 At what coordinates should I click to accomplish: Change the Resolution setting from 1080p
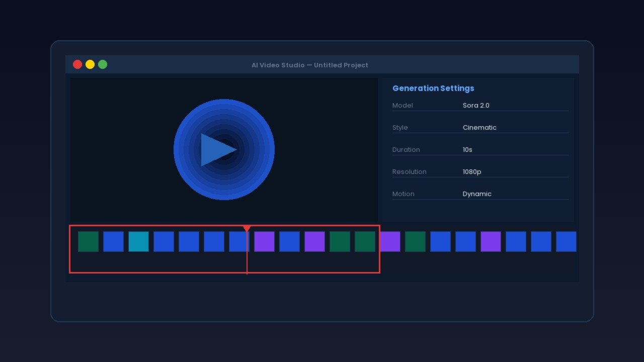[472, 171]
